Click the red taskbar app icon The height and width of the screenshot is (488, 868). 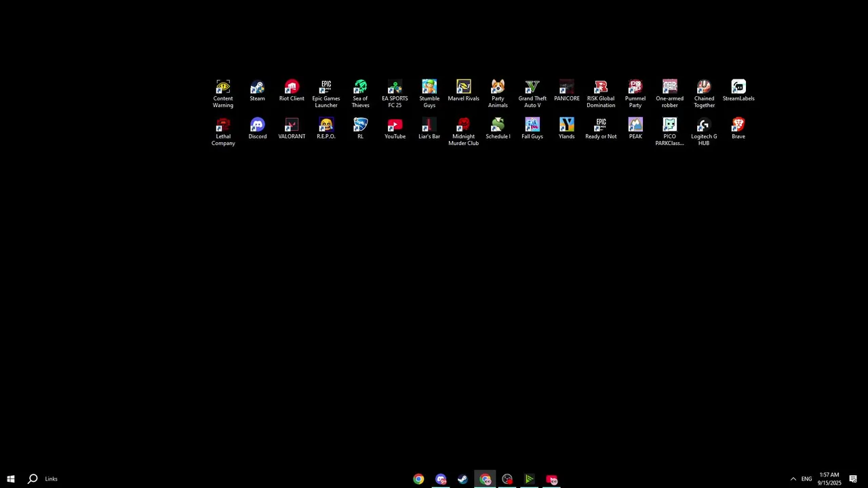click(x=551, y=479)
